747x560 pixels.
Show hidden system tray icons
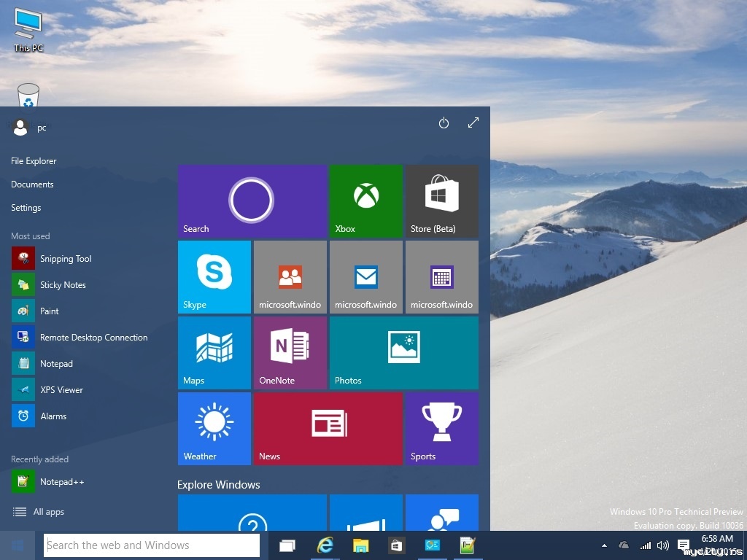tap(604, 545)
